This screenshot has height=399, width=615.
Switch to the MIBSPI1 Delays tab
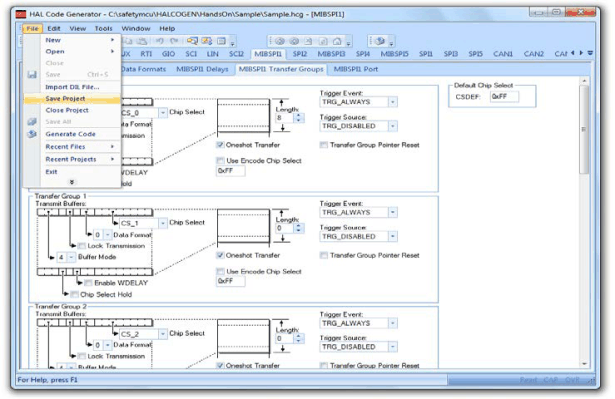click(x=202, y=69)
